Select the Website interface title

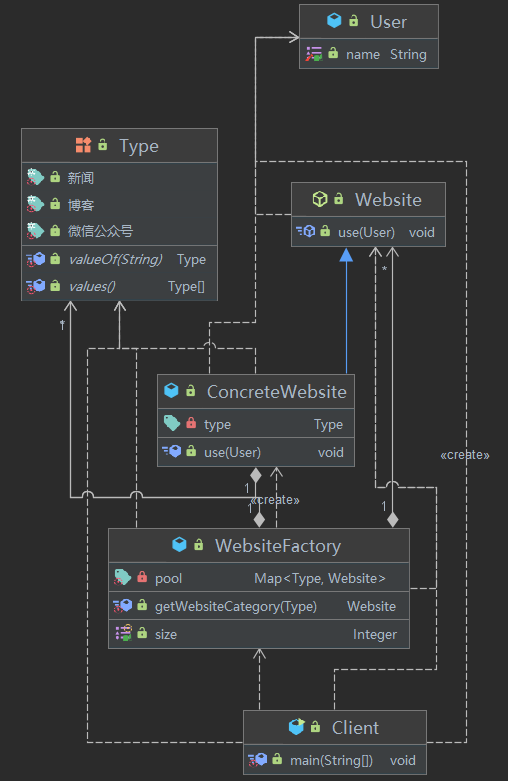click(x=388, y=200)
